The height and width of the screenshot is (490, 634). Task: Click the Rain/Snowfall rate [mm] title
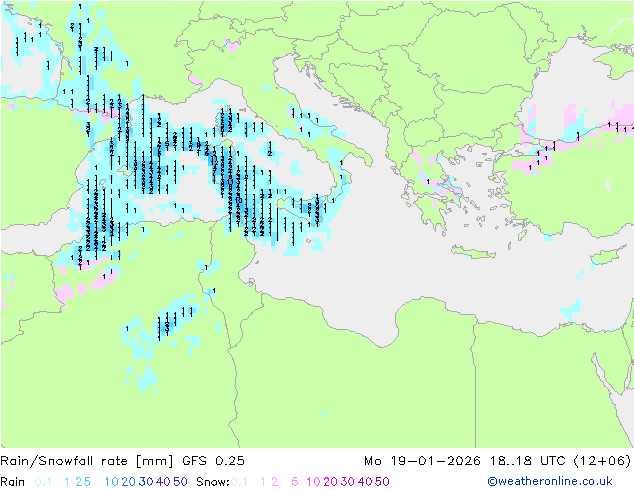coord(87,461)
